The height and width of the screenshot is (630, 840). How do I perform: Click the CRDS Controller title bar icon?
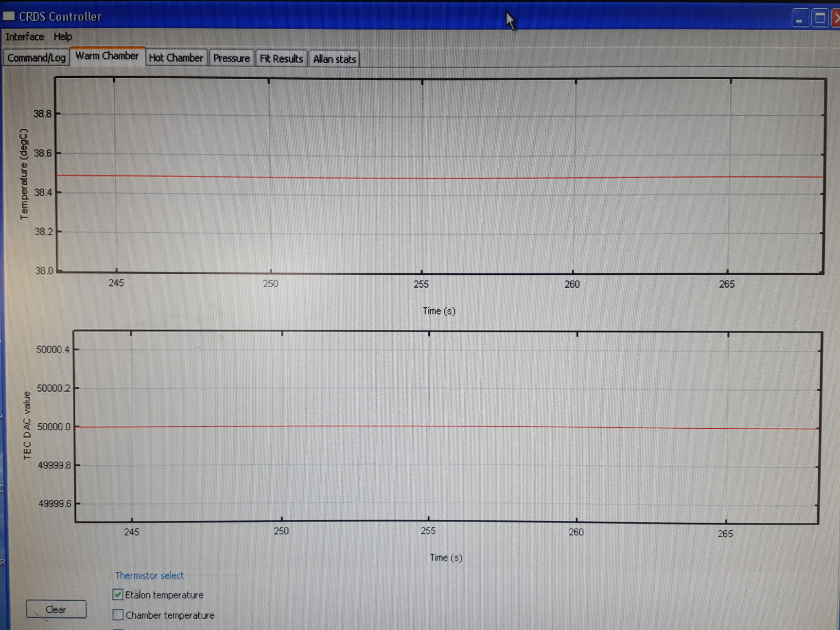point(9,16)
